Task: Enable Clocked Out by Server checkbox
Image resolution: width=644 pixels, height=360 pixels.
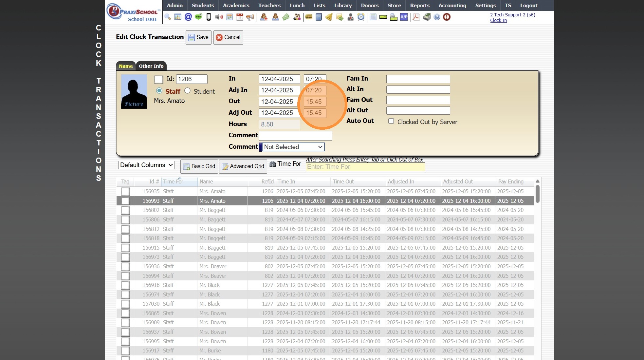Action: (x=391, y=121)
